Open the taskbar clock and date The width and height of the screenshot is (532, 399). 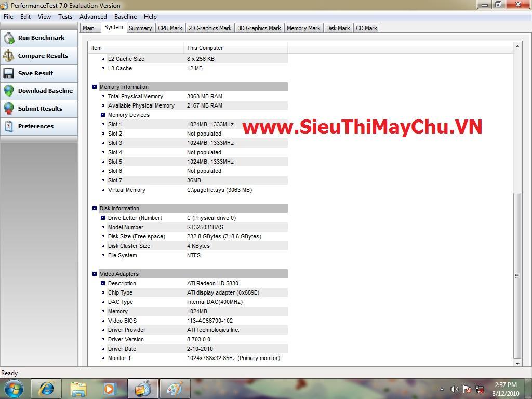(x=506, y=389)
